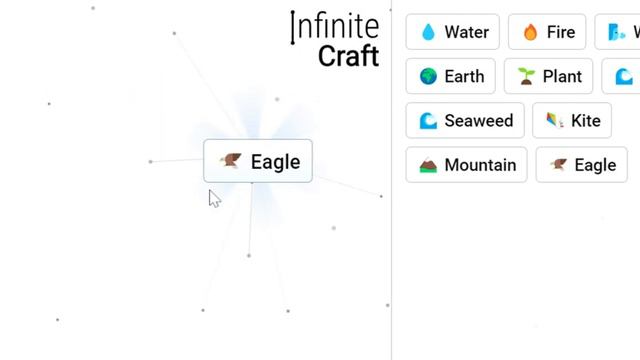Click the kite icon on Kite
Image resolution: width=640 pixels, height=360 pixels.
pos(555,120)
